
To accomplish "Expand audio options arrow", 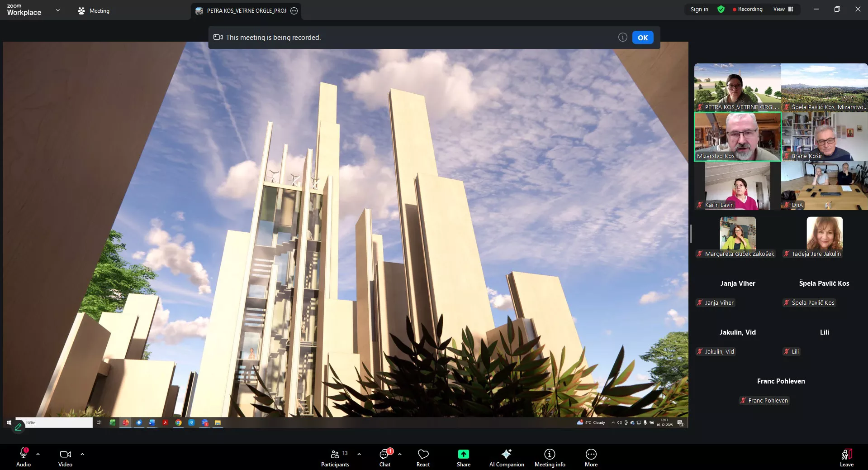I will 38,454.
